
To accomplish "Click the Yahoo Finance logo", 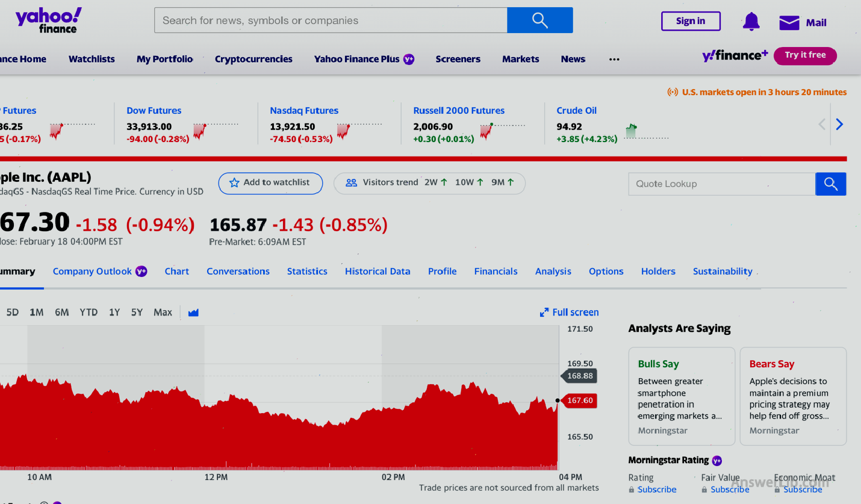I will pos(49,21).
